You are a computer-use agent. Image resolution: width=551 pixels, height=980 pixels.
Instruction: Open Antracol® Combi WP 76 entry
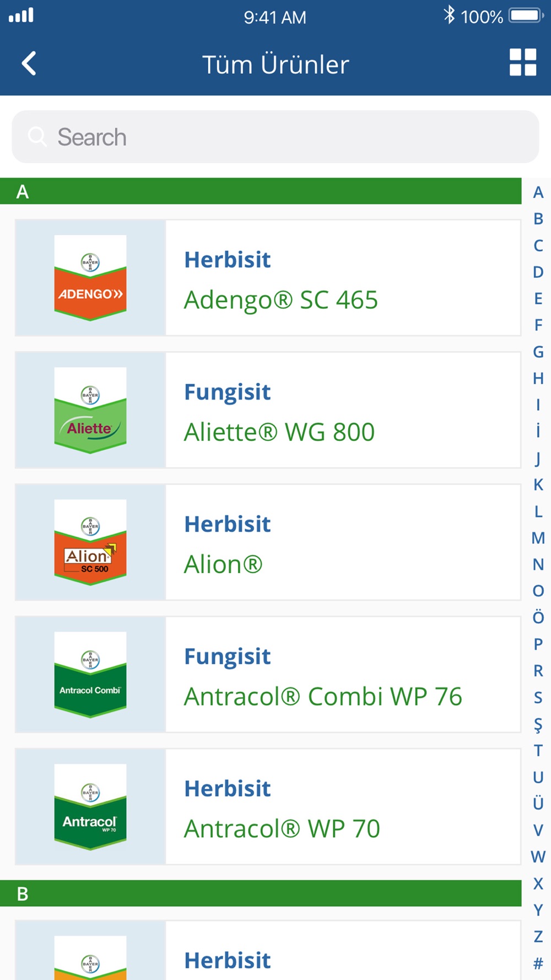coord(268,675)
